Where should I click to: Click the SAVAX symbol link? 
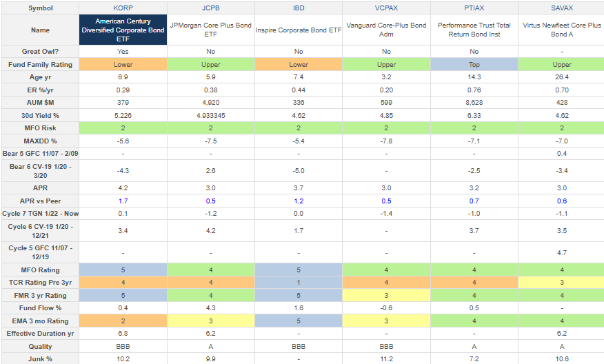[561, 7]
